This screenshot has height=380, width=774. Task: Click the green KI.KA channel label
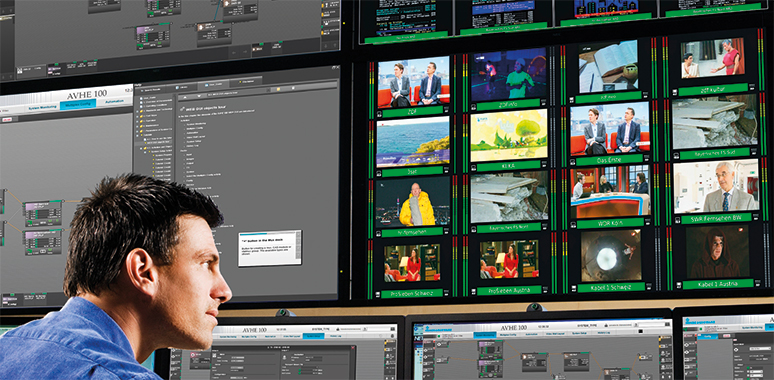[x=508, y=166]
